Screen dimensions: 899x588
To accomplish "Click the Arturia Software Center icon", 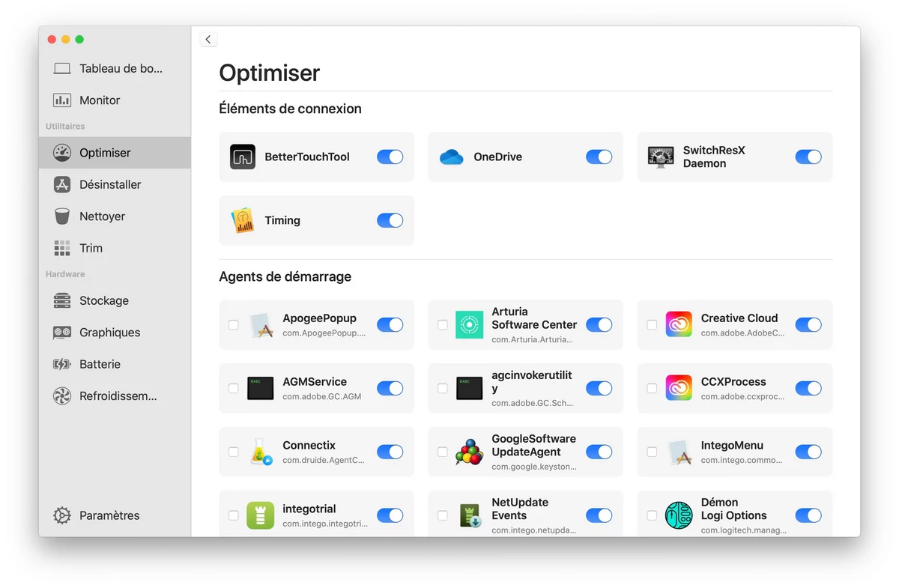I will pyautogui.click(x=470, y=324).
